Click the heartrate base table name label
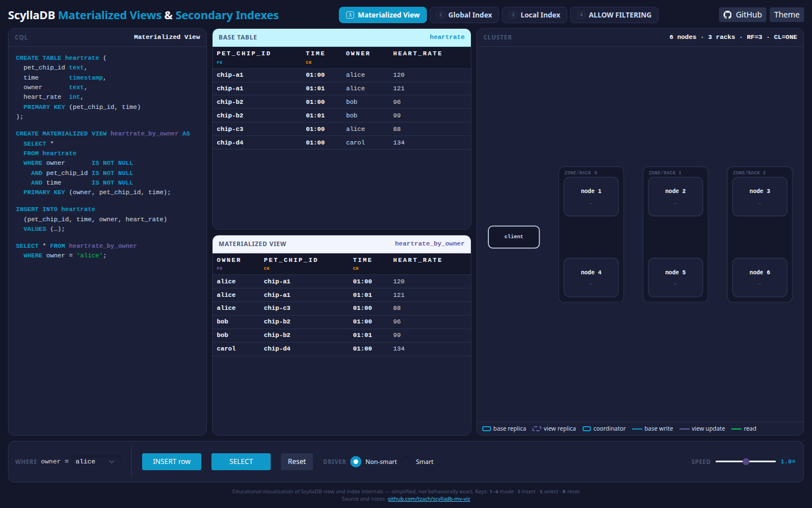Screen dimensions: 812x508 coord(447,37)
